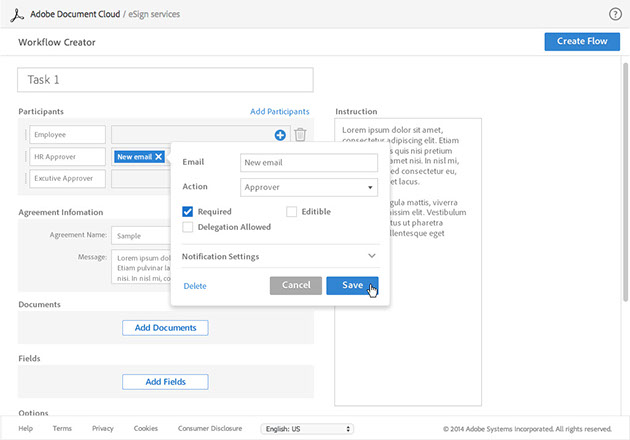Click the Delete link in the popup
This screenshot has height=440, width=630.
pyautogui.click(x=195, y=286)
